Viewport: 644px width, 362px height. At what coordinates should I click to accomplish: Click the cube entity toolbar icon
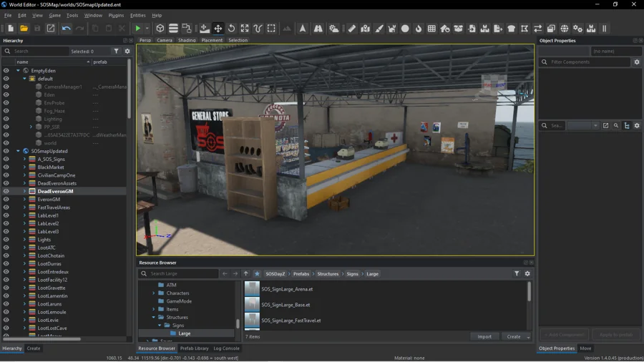[x=160, y=29]
